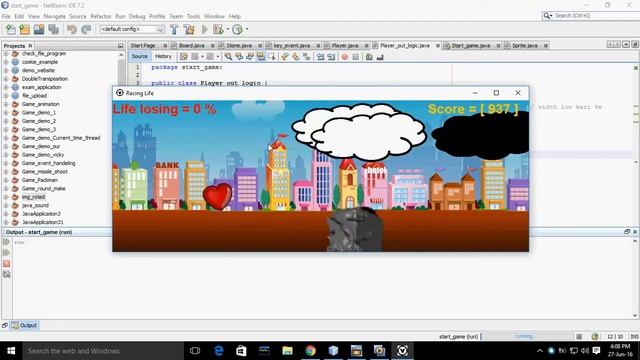Expand the JavaApplication3 project node
The width and height of the screenshot is (640, 360).
coord(6,214)
